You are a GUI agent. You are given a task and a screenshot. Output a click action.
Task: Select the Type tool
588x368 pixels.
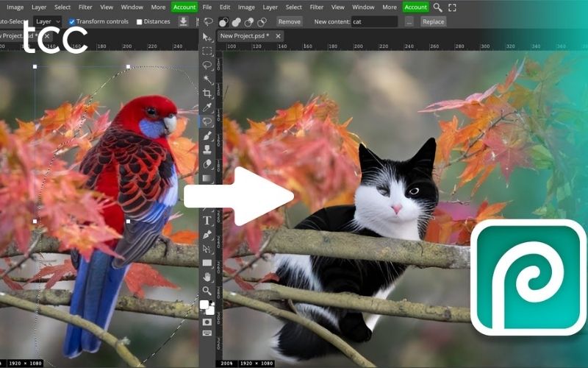(207, 220)
